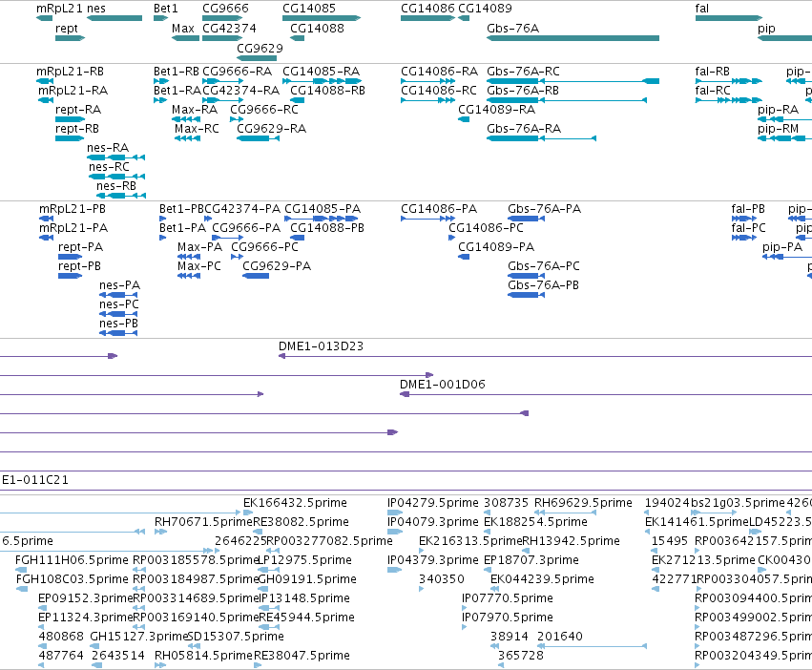812x670 pixels.
Task: Select protein CG9629-PA
Action: pyautogui.click(x=277, y=266)
